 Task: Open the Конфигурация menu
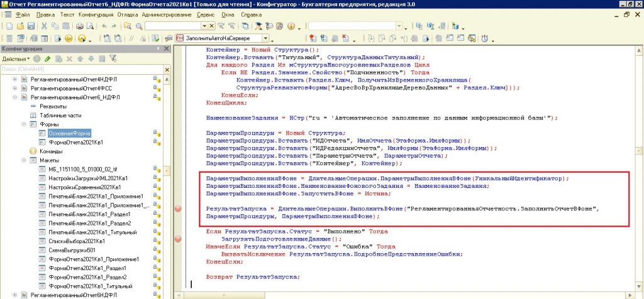96,13
